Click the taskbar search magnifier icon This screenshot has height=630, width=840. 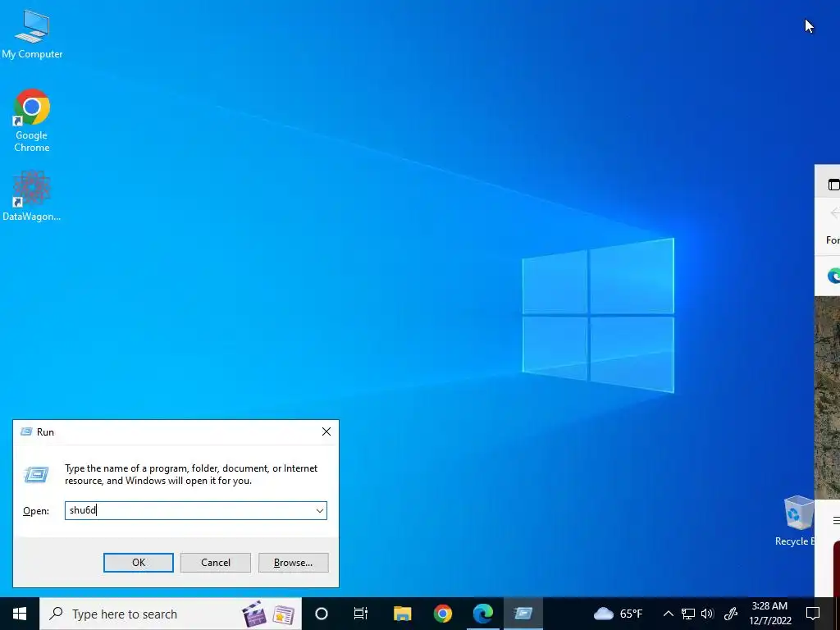(56, 614)
